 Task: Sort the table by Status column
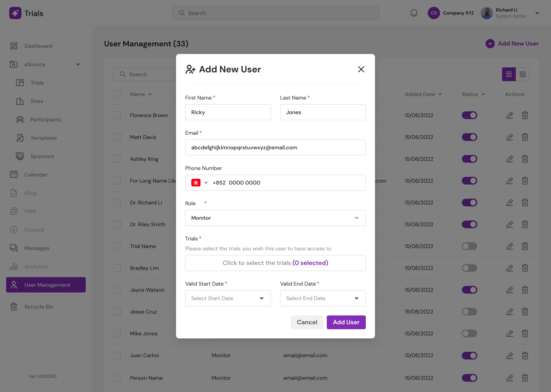click(x=473, y=94)
